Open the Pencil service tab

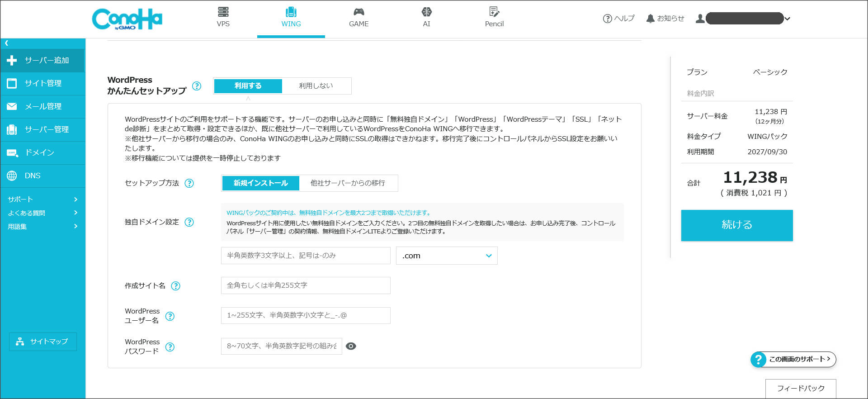click(494, 18)
